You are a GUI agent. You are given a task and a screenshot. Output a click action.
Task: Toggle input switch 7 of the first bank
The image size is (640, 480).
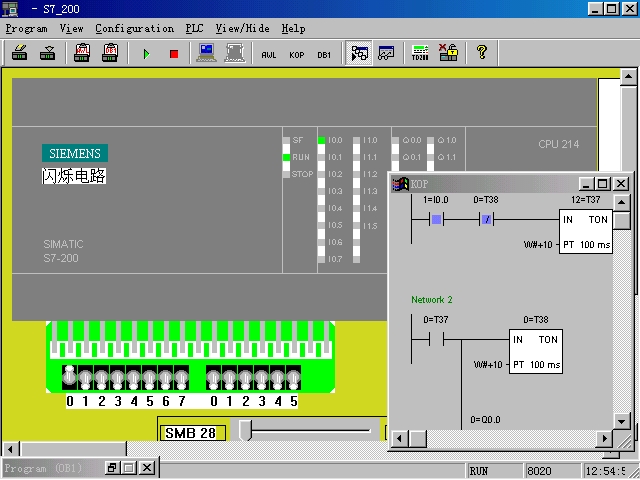[x=181, y=377]
